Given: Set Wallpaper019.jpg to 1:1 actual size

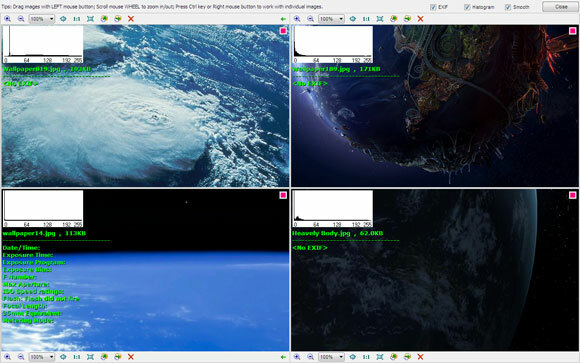Looking at the screenshot, I should point(77,19).
